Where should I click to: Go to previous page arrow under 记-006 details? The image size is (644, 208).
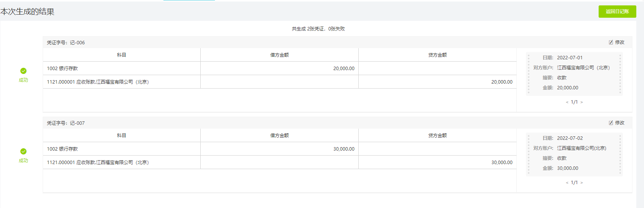point(567,102)
